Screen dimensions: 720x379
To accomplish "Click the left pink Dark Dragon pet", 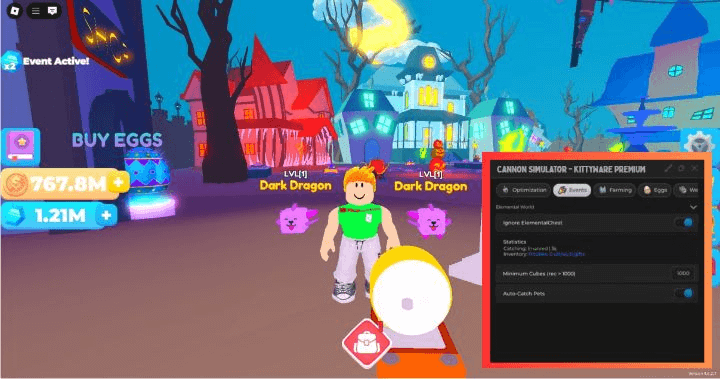I will (296, 218).
